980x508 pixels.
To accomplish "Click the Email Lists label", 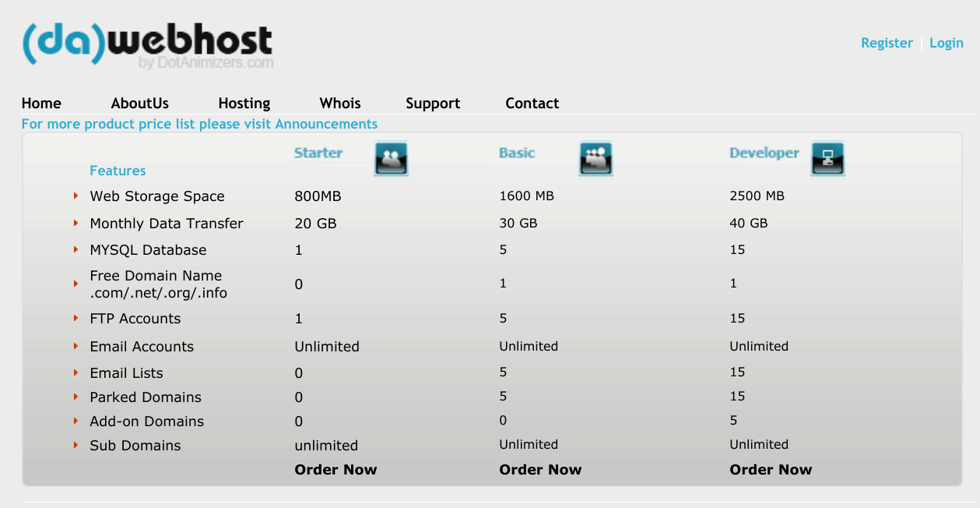I will coord(126,373).
